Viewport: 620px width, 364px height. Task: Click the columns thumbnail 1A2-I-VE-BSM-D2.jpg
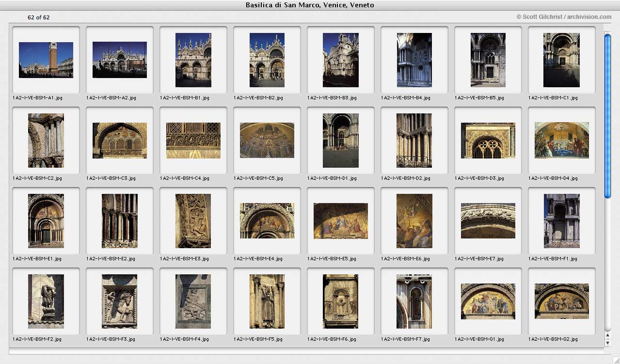point(414,141)
